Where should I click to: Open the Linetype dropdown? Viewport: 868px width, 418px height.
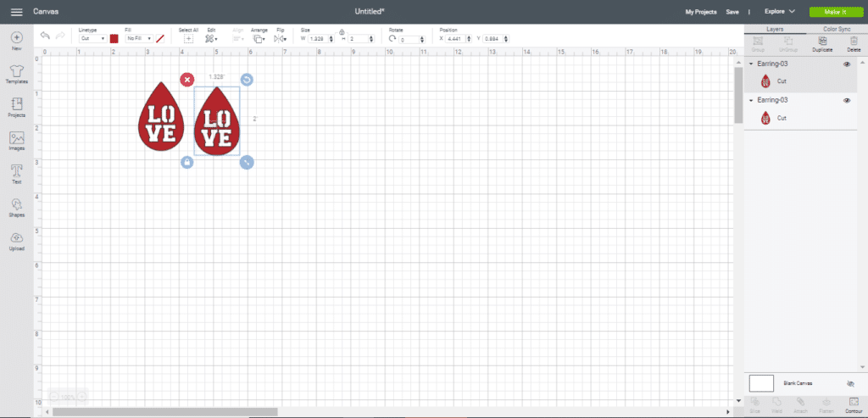(92, 38)
